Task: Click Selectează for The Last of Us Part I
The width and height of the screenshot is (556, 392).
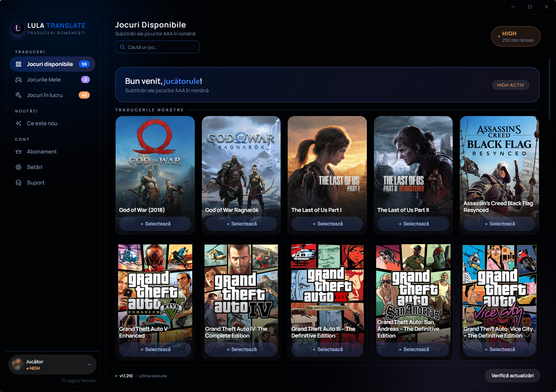Action: [x=327, y=224]
